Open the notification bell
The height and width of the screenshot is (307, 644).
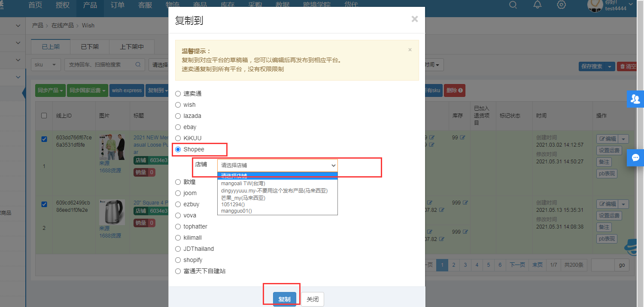538,5
